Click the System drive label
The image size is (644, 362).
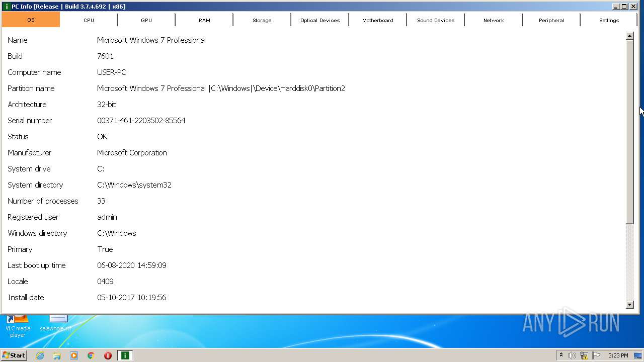(x=29, y=169)
